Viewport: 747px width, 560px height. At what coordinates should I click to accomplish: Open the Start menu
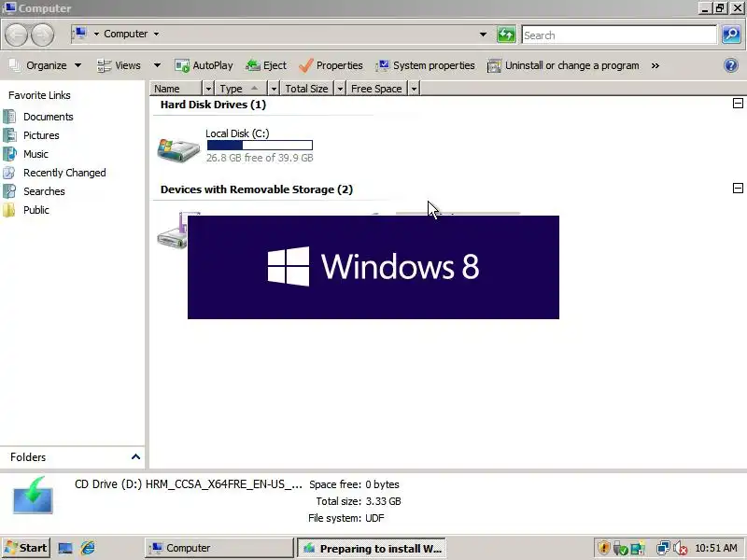pyautogui.click(x=26, y=548)
